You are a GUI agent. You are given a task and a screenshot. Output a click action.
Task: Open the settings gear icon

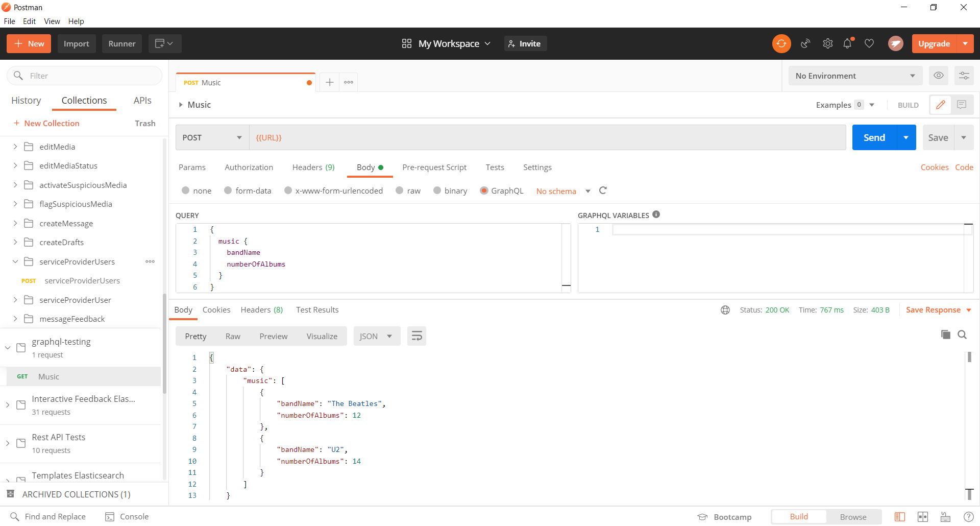[x=828, y=43]
